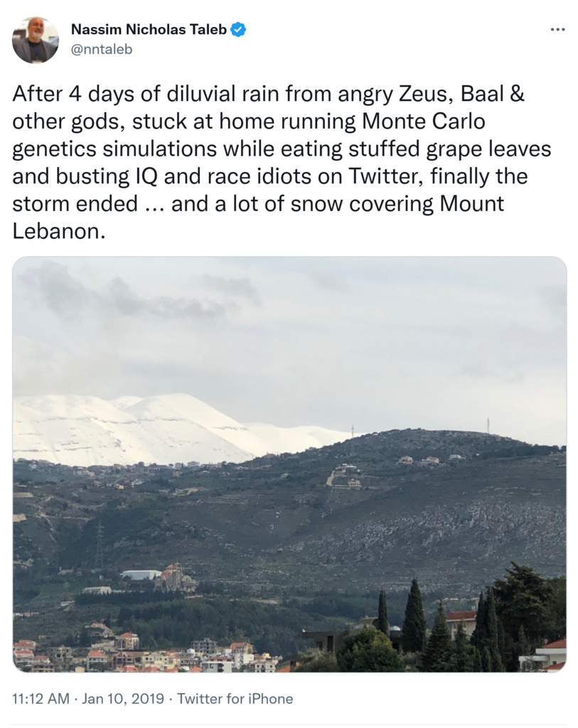578x728 pixels.
Task: Open the attached mountain photo
Action: [x=289, y=464]
